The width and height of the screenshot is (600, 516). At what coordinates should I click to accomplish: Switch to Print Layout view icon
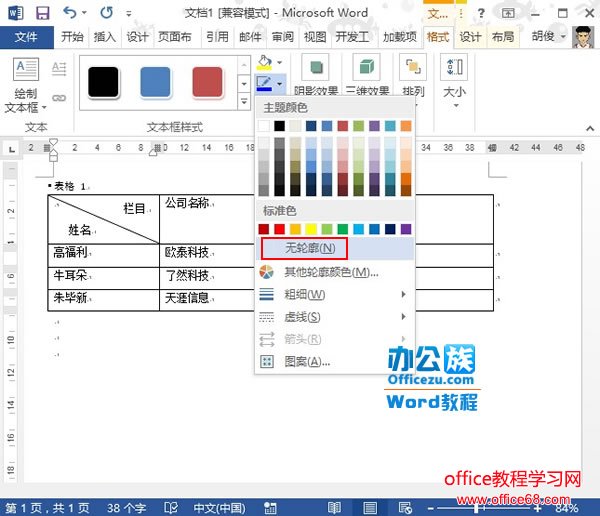(370, 508)
